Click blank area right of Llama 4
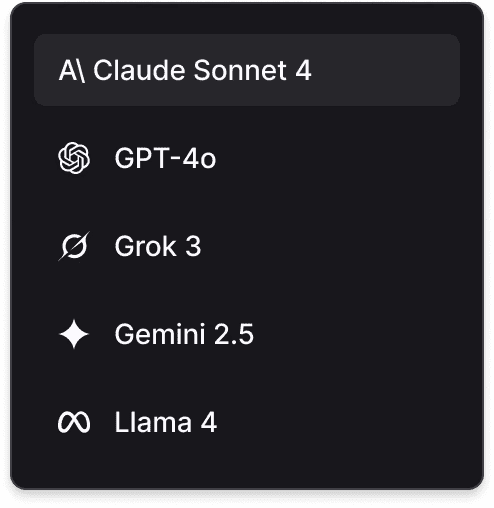 (337, 422)
